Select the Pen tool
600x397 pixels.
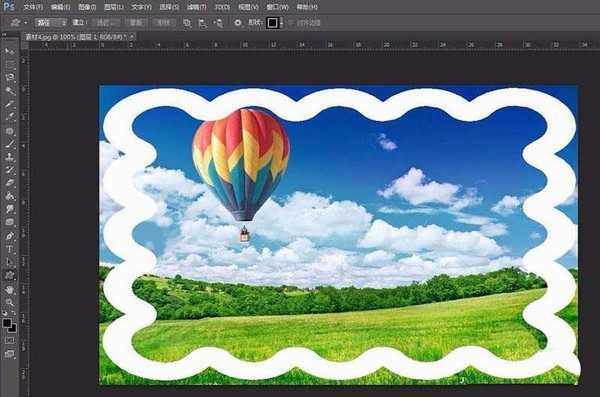click(10, 236)
